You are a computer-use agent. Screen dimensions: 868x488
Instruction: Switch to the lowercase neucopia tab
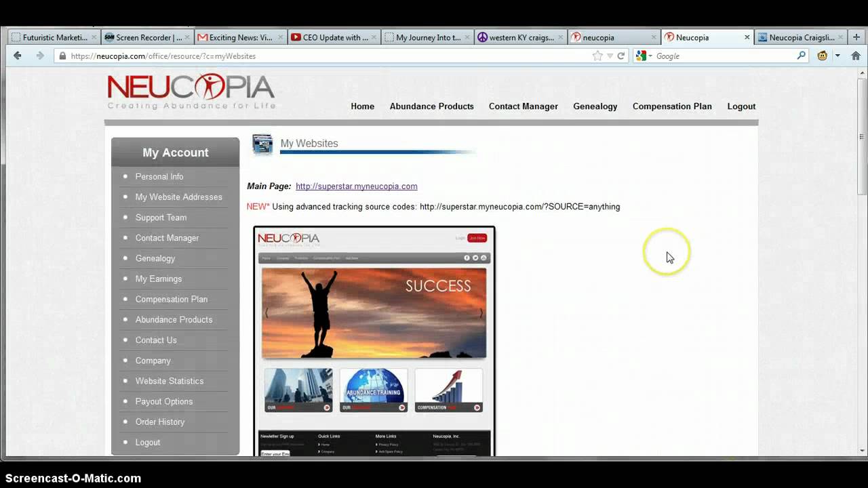[x=614, y=37]
